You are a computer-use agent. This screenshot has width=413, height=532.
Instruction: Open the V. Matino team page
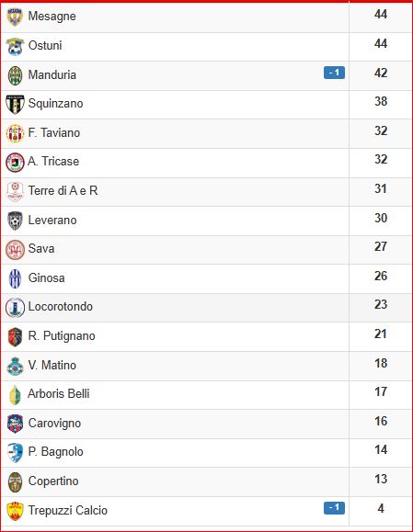pos(52,365)
